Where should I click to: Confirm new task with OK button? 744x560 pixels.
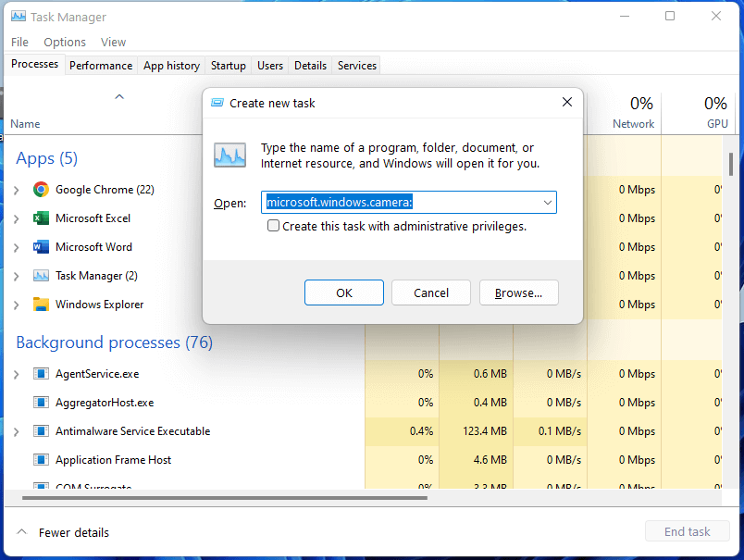tap(344, 292)
